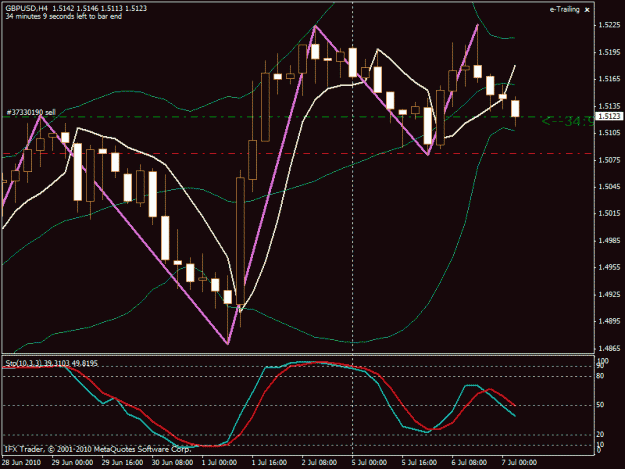Click the GBPUSD,H4 chart title text
The width and height of the screenshot is (625, 469).
click(x=26, y=8)
